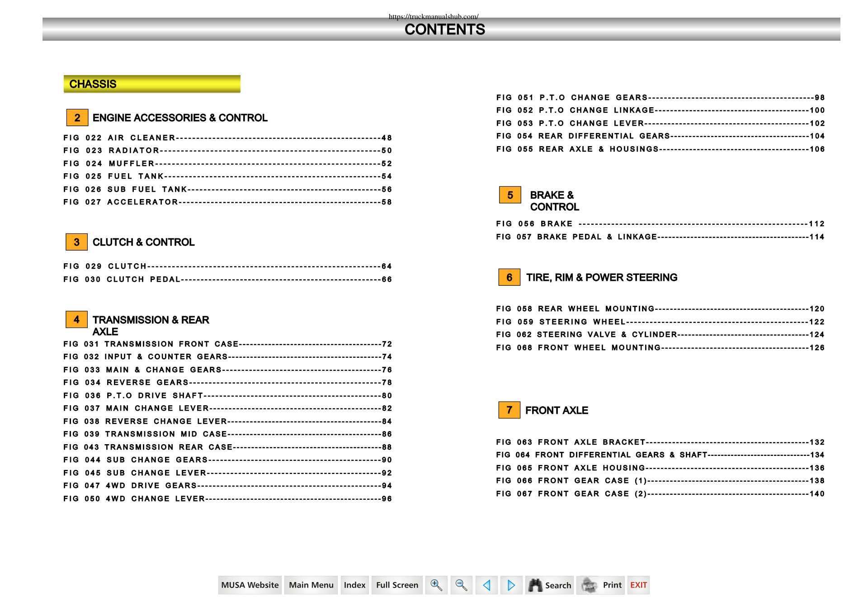Switch to Full Screen view
This screenshot has width=868, height=597.
coord(397,585)
